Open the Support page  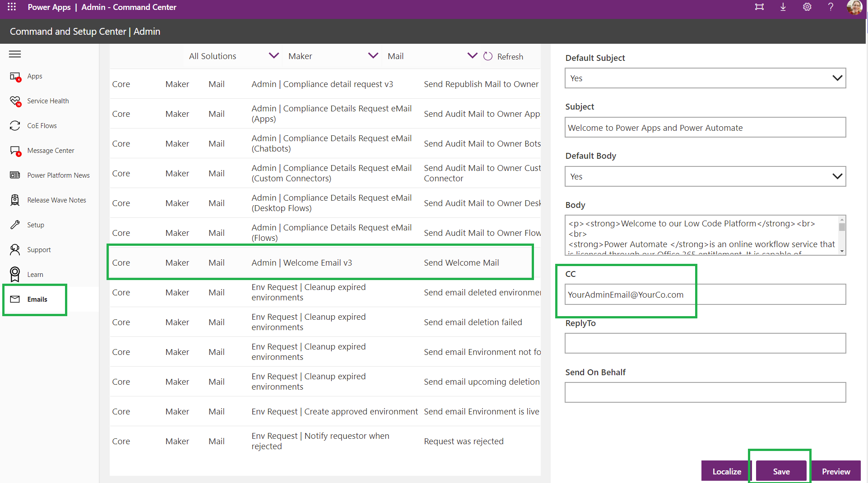(x=39, y=249)
